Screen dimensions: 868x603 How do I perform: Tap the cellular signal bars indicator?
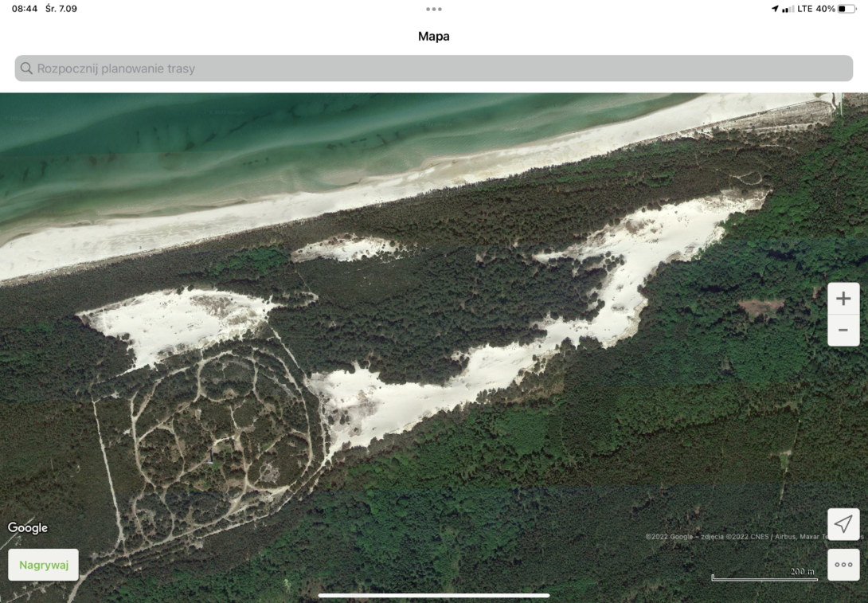(788, 9)
